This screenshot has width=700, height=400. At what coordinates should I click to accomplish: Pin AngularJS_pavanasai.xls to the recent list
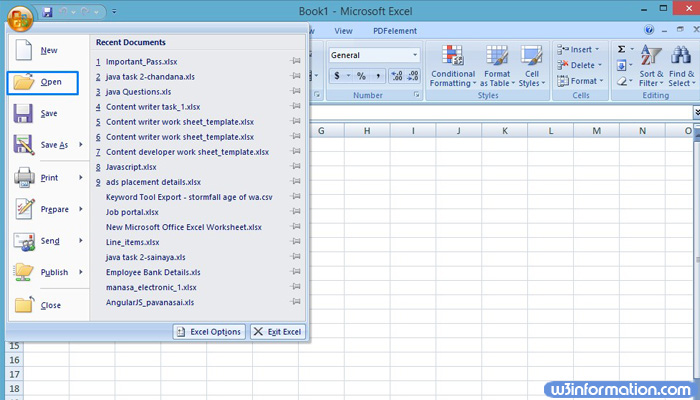[295, 302]
